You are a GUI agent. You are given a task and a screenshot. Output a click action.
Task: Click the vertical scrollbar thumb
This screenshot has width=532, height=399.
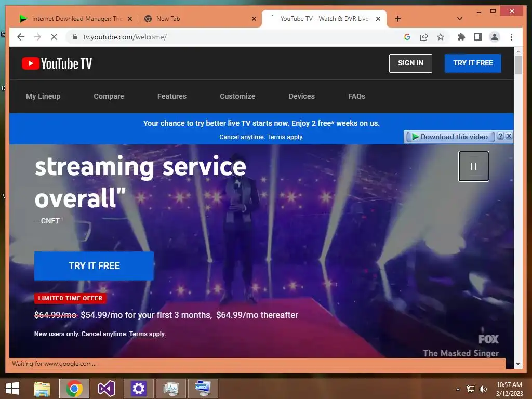tap(518, 64)
